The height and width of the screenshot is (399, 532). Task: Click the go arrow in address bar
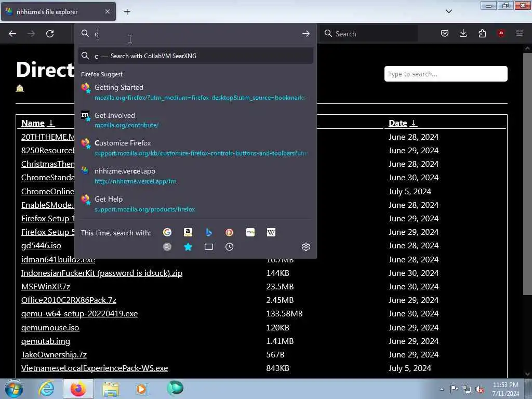point(305,34)
